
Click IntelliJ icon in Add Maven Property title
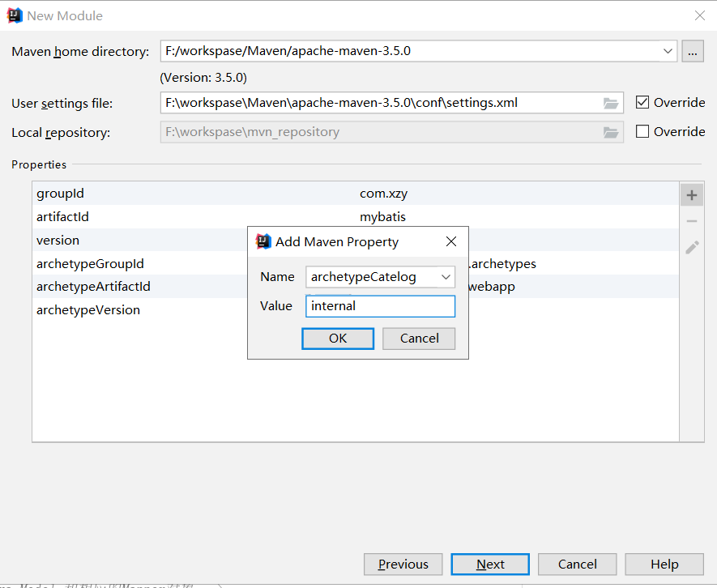[263, 241]
